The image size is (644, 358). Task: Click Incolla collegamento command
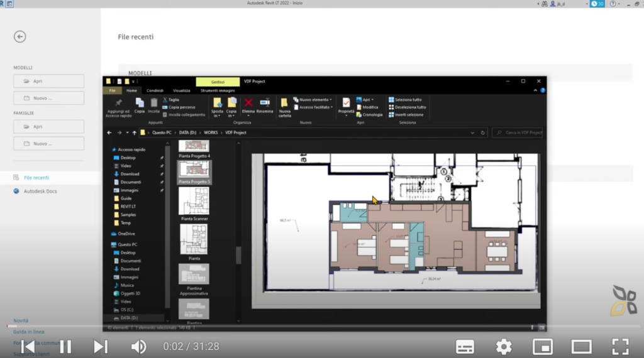click(184, 115)
